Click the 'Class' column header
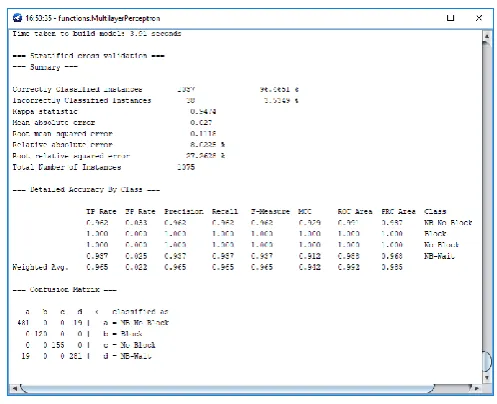 435,211
